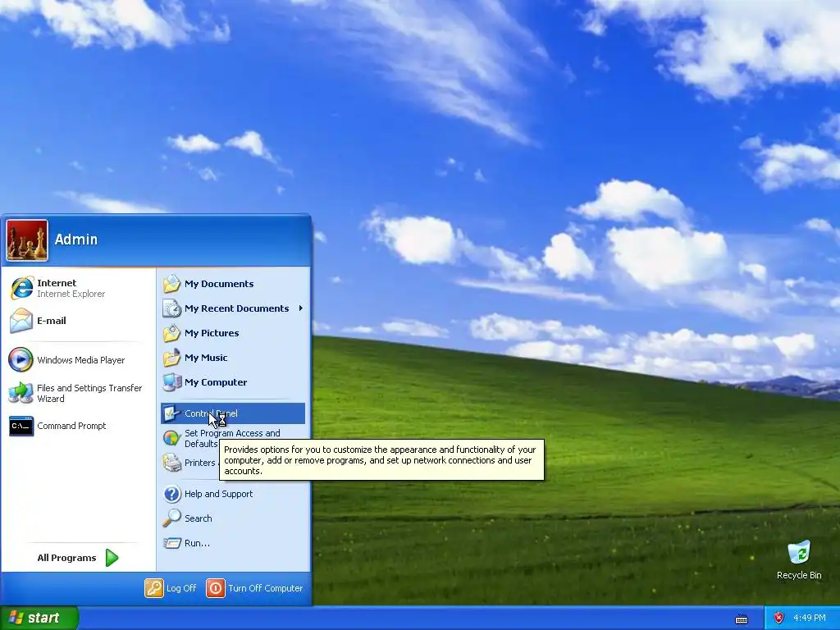Click the keyboard icon in the taskbar
Viewport: 840px width, 630px height.
click(742, 619)
